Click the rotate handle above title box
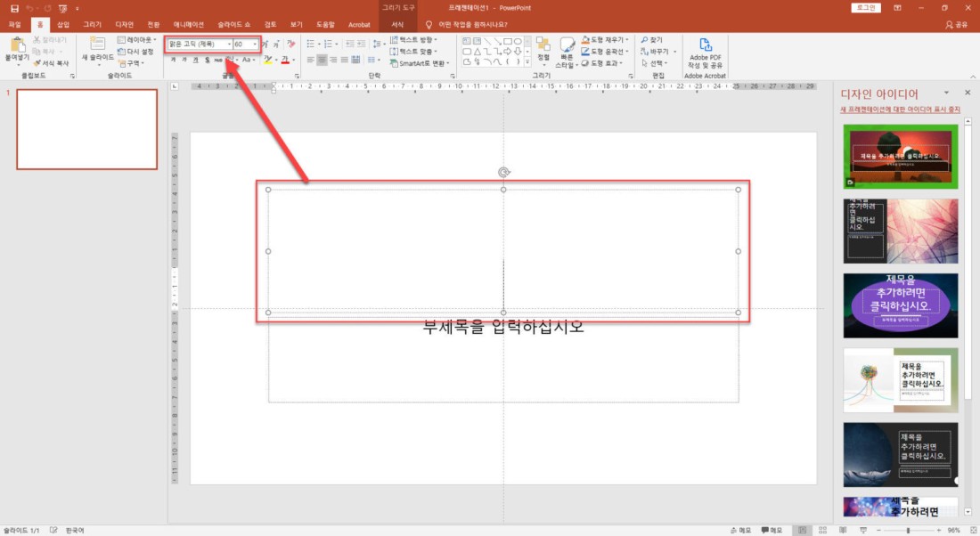Screen dimensions: 980x536 click(x=503, y=173)
